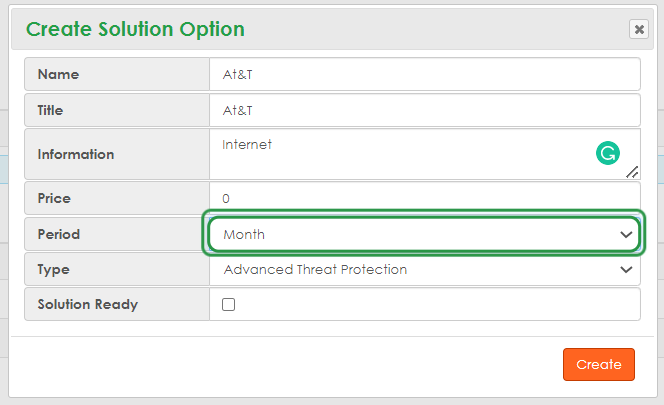Click the Price field label
Screen dimensions: 664x405
56,198
